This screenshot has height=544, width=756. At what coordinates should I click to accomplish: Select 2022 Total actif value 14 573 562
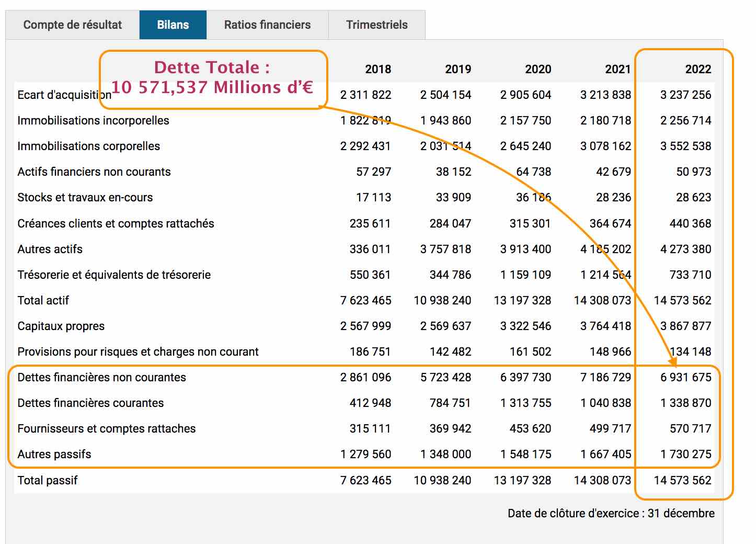pos(682,300)
